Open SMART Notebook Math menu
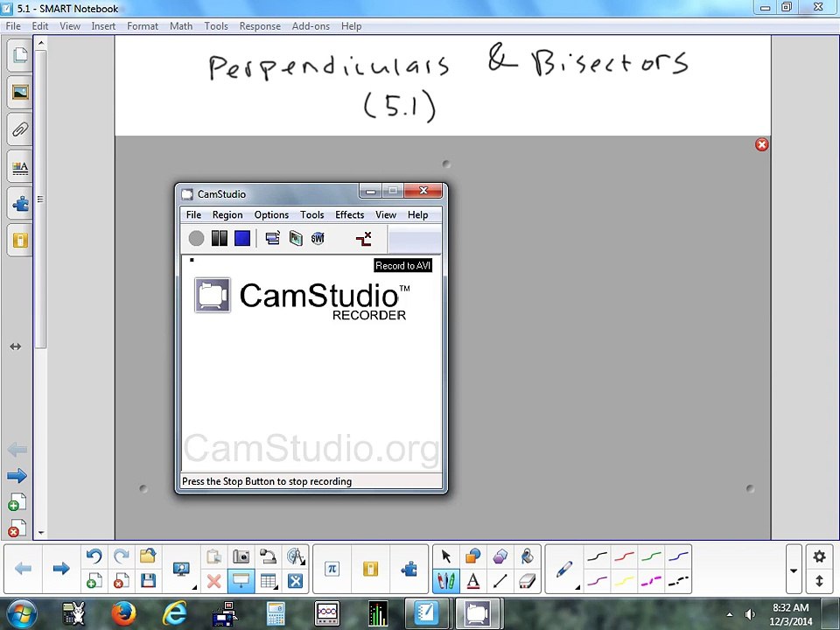 pyautogui.click(x=181, y=26)
